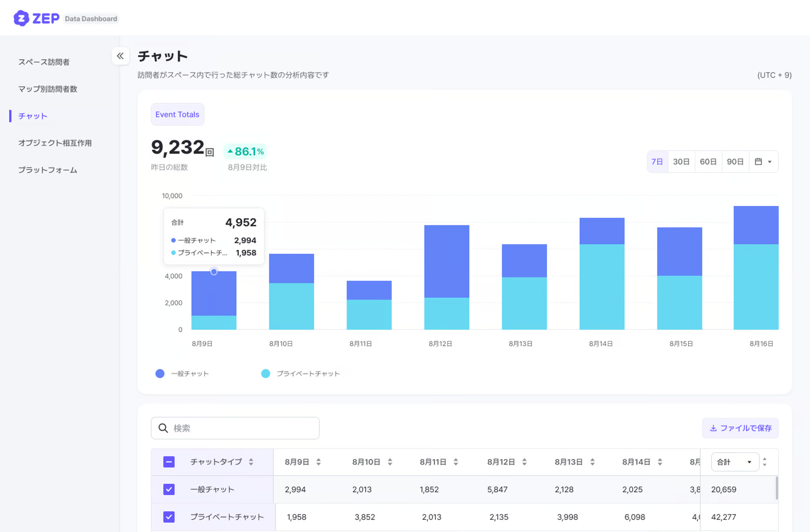The width and height of the screenshot is (810, 532).
Task: Sort by 8月14日 column arrows
Action: tap(660, 462)
